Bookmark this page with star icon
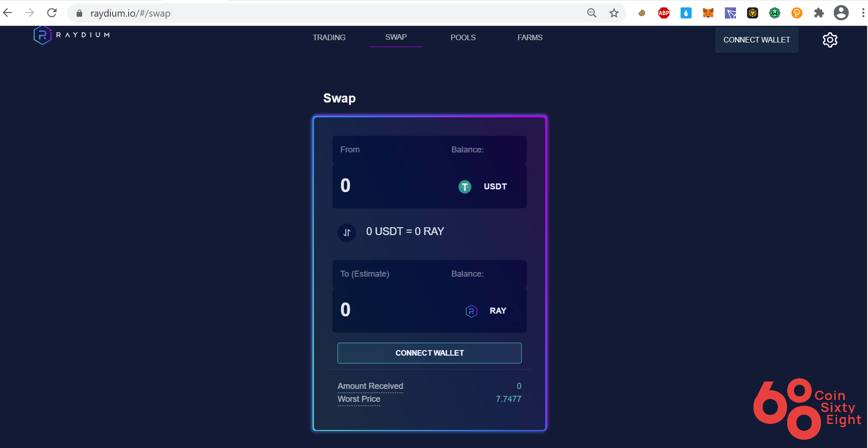 click(x=614, y=13)
